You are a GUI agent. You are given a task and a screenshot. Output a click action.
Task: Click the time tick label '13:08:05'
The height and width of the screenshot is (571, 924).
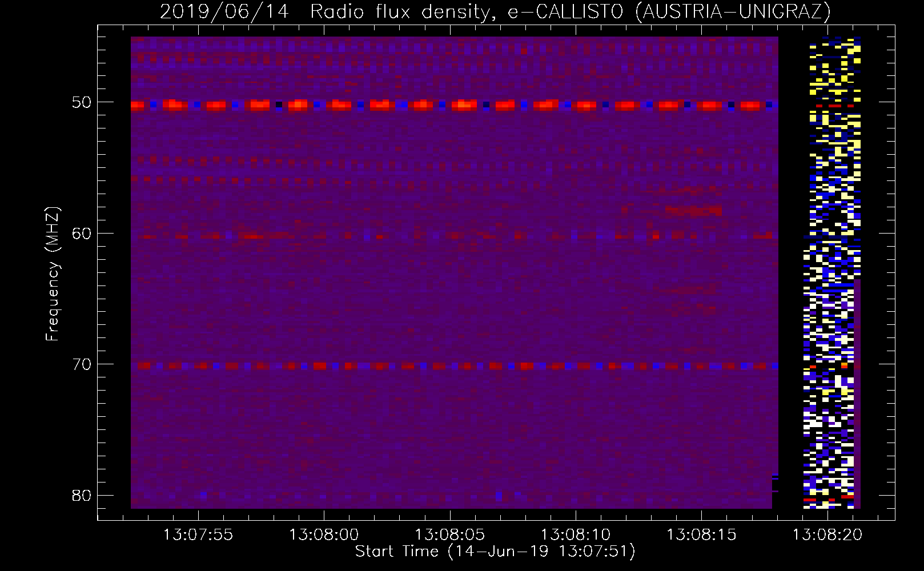(x=449, y=535)
